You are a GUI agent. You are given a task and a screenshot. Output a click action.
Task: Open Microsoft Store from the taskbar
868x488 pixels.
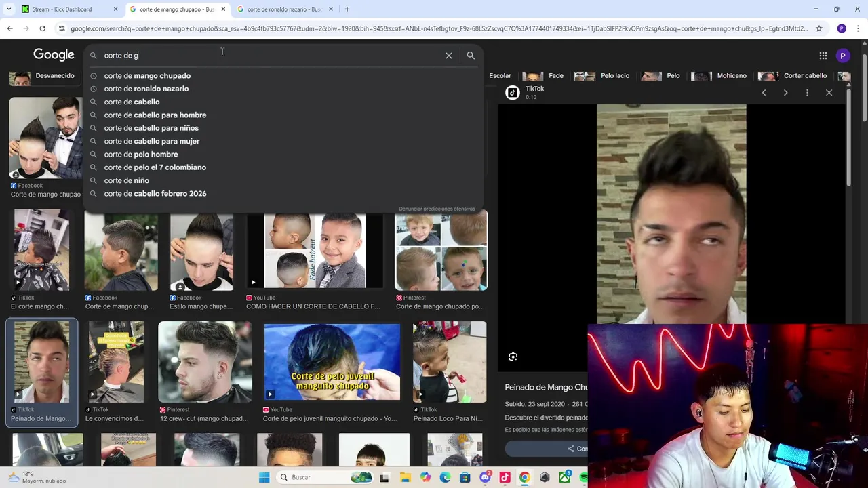[x=465, y=477]
